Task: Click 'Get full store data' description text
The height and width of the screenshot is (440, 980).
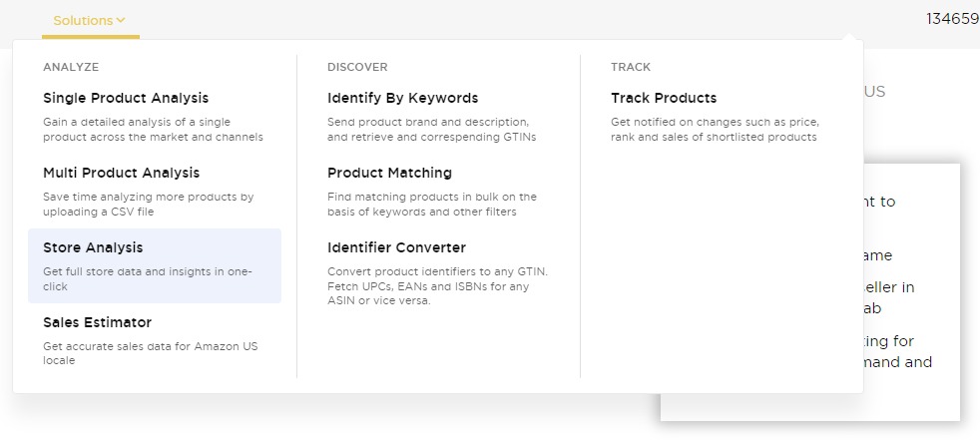Action: coord(147,278)
